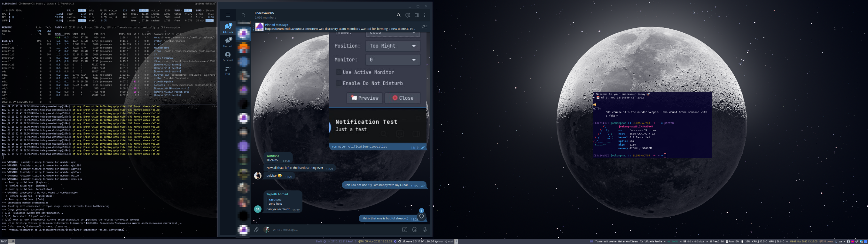Click the keyboard layout icon in status bar
Screen dimensions: 868x244
(x=841, y=241)
